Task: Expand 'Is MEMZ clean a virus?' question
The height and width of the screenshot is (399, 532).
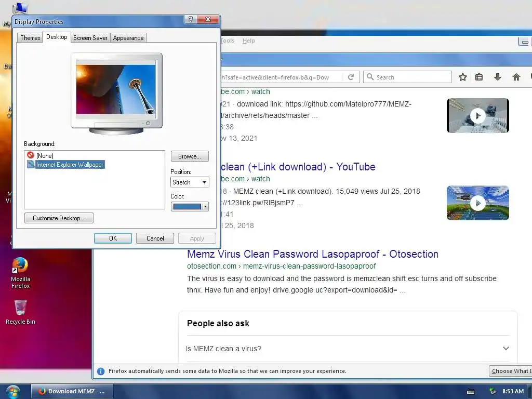Action: pos(348,349)
